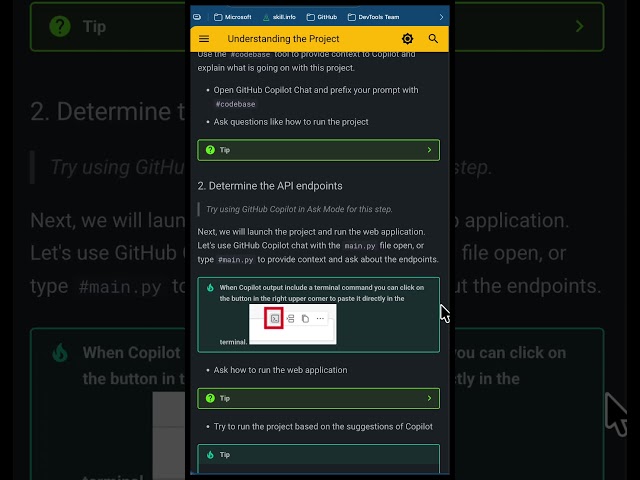Click the three-dots more icon in embedded image

point(320,319)
